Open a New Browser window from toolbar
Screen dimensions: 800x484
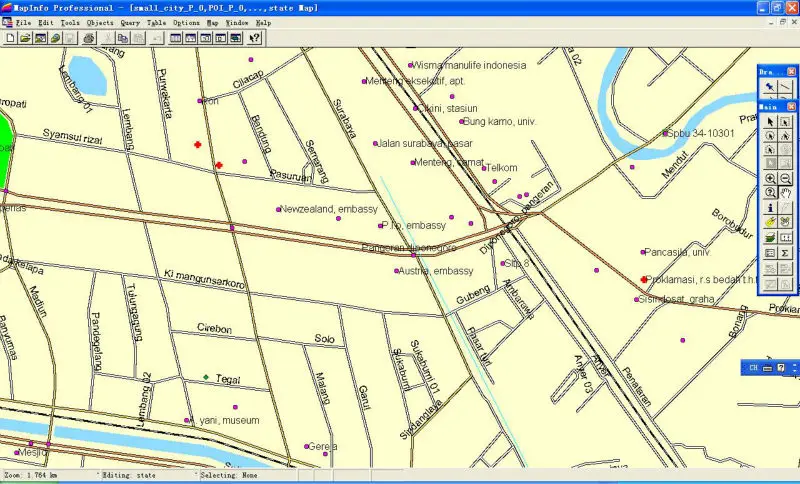point(176,38)
